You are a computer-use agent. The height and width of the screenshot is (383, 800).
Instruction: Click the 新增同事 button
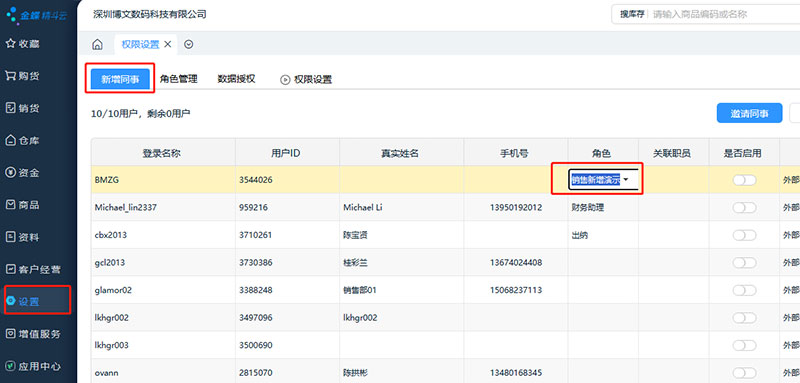pos(120,80)
